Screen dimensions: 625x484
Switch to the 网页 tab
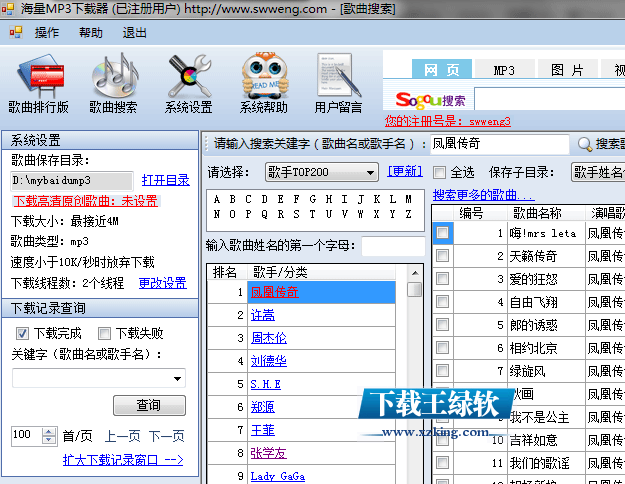(x=442, y=69)
